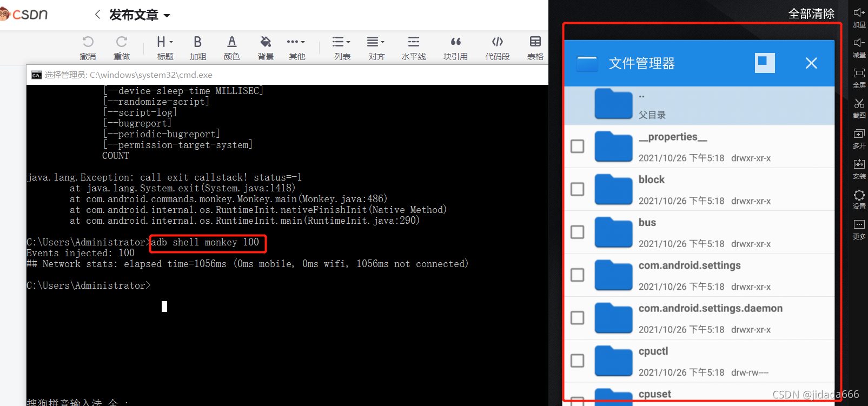Click install APK (安装) icon
Viewport: 868px width, 406px height.
pyautogui.click(x=859, y=164)
